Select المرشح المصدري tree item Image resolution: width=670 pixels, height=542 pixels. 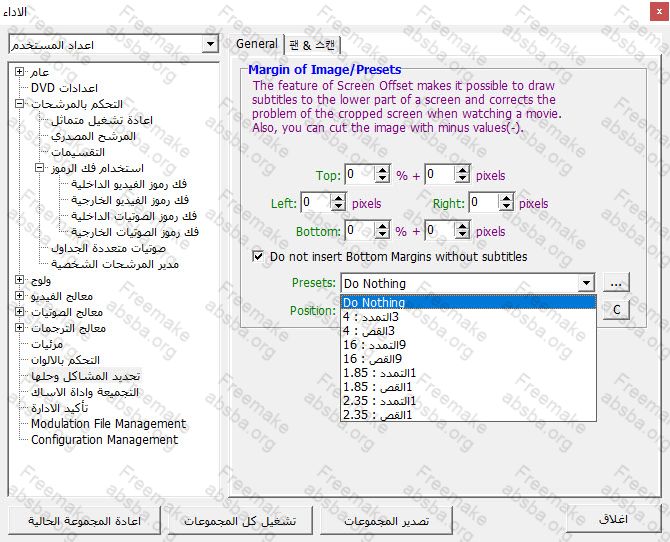[x=93, y=136]
